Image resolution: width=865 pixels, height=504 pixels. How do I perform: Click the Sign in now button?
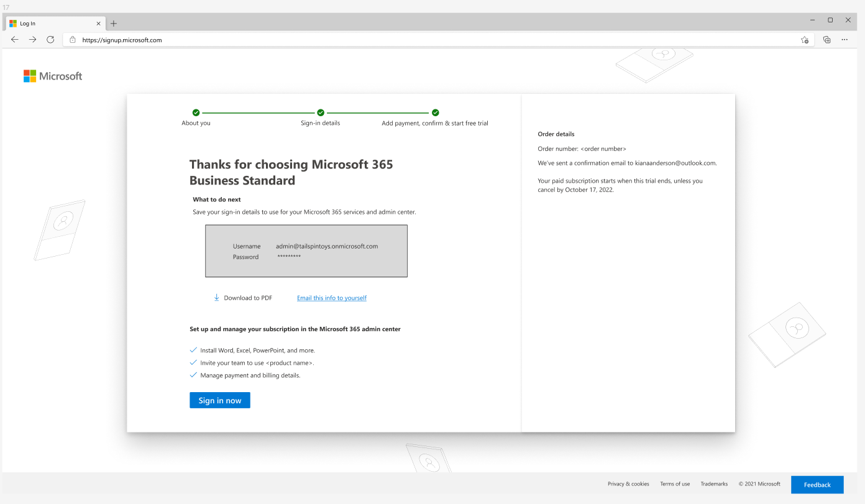(x=220, y=400)
